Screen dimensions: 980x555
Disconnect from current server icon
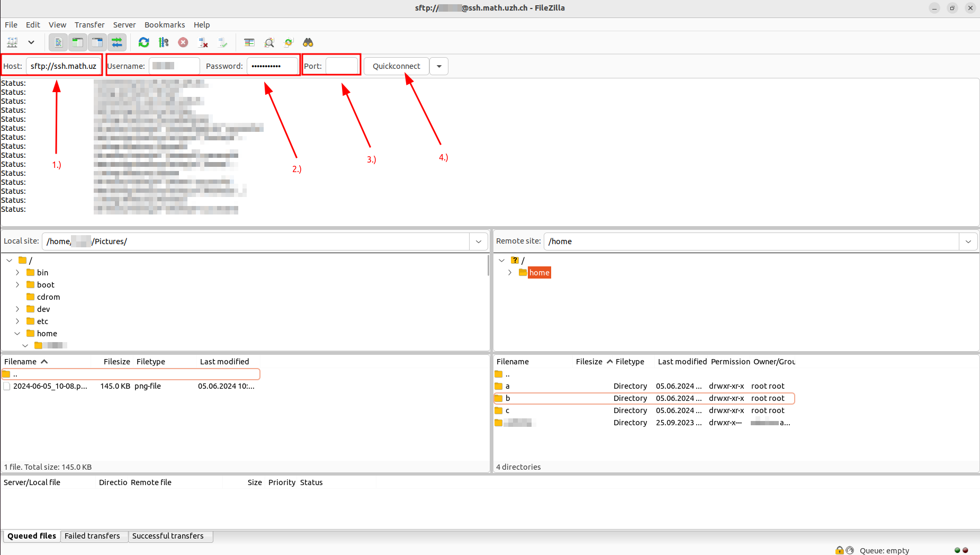[x=203, y=42]
